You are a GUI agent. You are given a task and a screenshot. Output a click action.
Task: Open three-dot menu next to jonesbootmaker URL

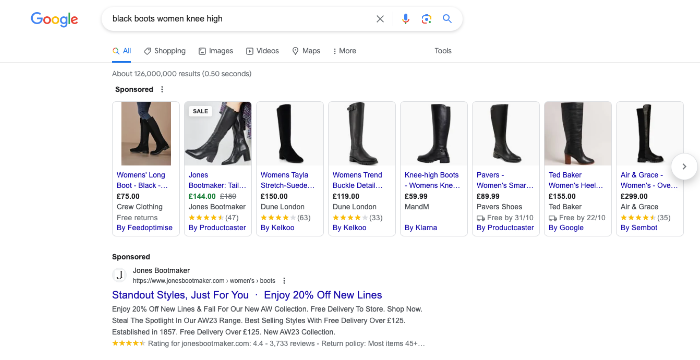coord(284,281)
